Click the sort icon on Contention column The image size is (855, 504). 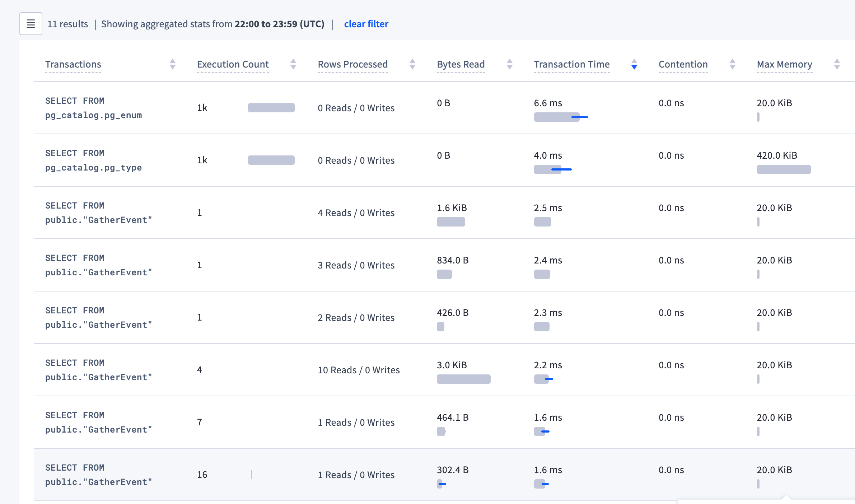(x=733, y=64)
